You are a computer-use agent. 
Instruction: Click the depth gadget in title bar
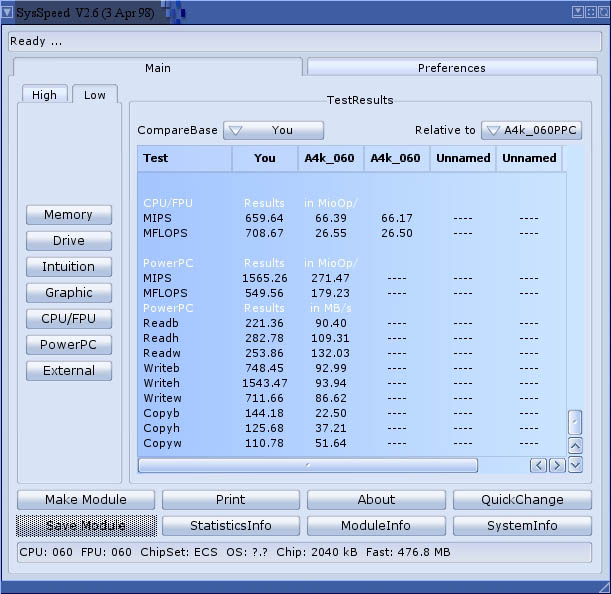(603, 12)
